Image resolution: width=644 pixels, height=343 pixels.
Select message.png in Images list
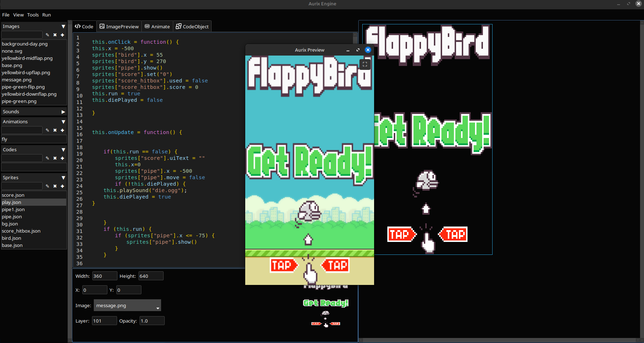coord(34,80)
